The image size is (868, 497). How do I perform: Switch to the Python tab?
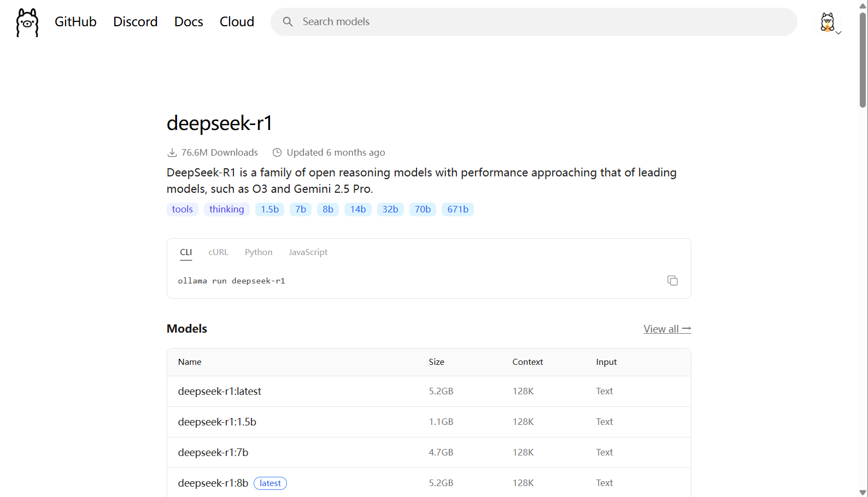click(258, 252)
